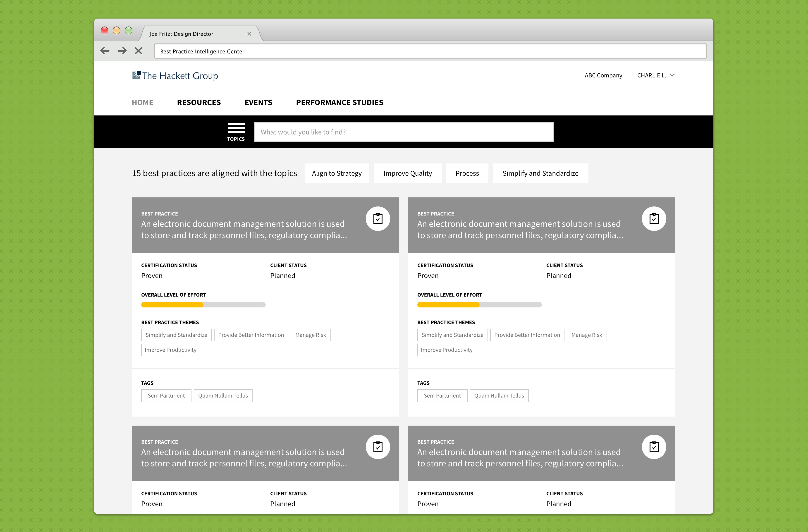This screenshot has width=808, height=532.
Task: Click clipboard icon on top-right best practice card
Action: (654, 219)
